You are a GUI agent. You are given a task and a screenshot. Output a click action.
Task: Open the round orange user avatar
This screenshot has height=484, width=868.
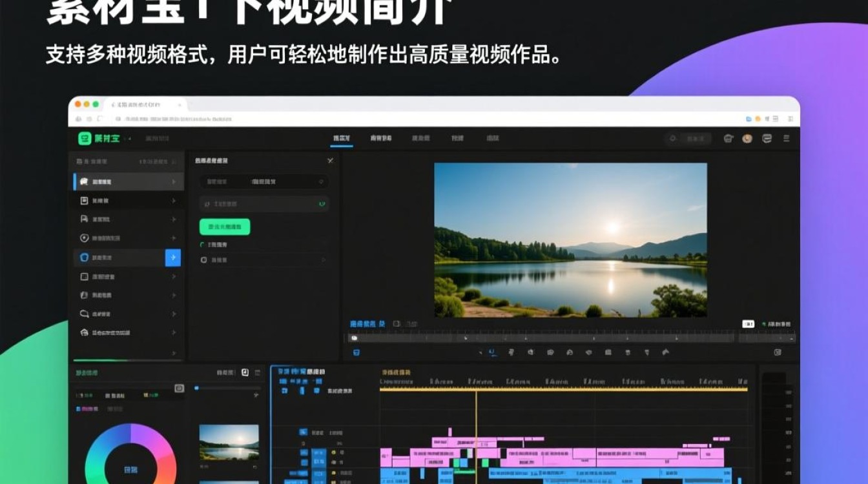point(747,138)
